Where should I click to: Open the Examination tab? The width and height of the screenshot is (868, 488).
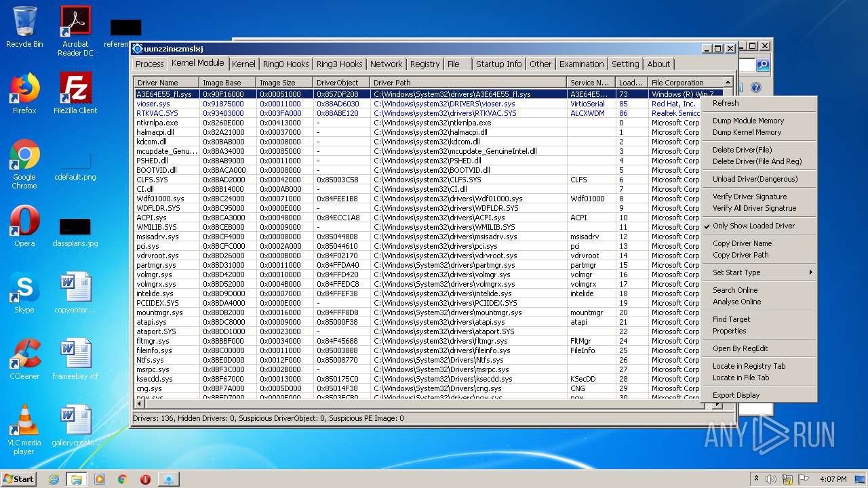(581, 64)
